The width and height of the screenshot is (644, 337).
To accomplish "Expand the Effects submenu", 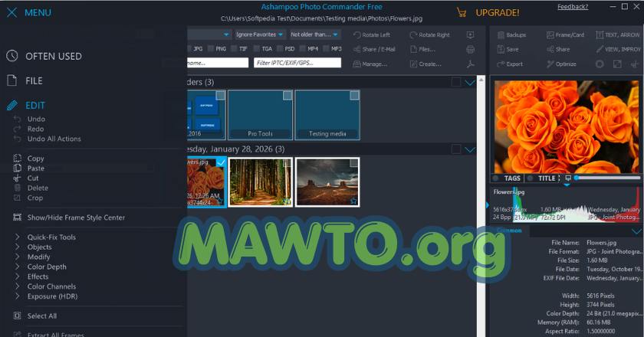I will point(17,276).
